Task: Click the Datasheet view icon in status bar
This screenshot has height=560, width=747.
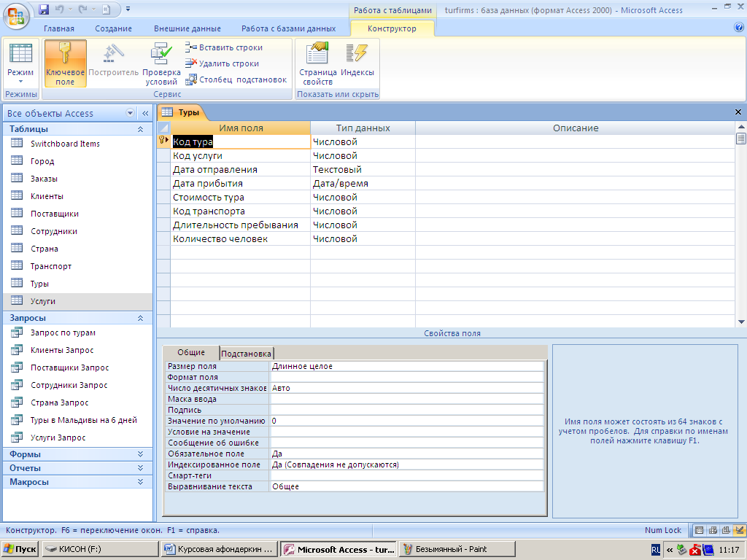Action: coord(699,530)
